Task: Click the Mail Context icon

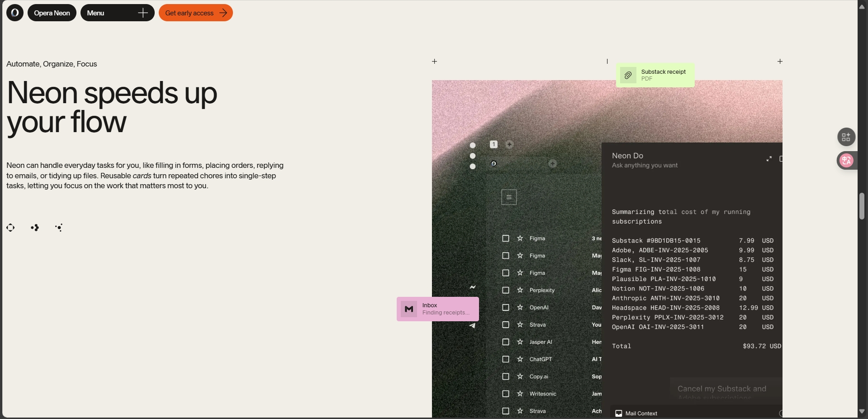Action: (x=619, y=413)
